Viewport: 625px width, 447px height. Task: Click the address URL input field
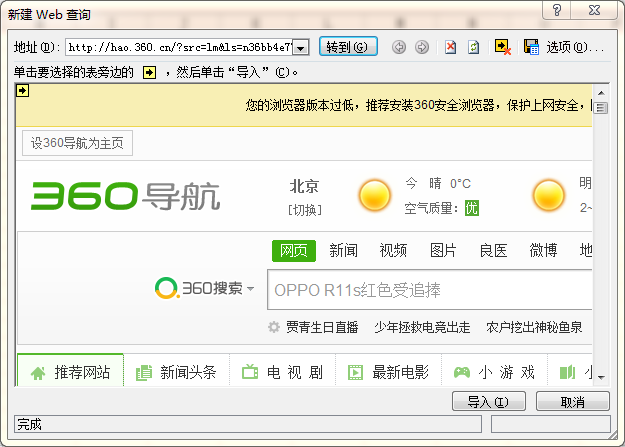click(180, 48)
